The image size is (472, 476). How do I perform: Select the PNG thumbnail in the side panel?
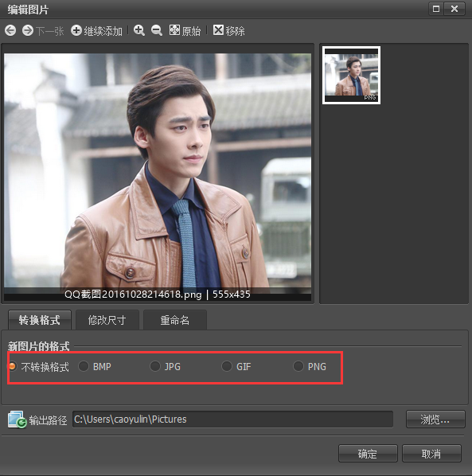pyautogui.click(x=351, y=76)
